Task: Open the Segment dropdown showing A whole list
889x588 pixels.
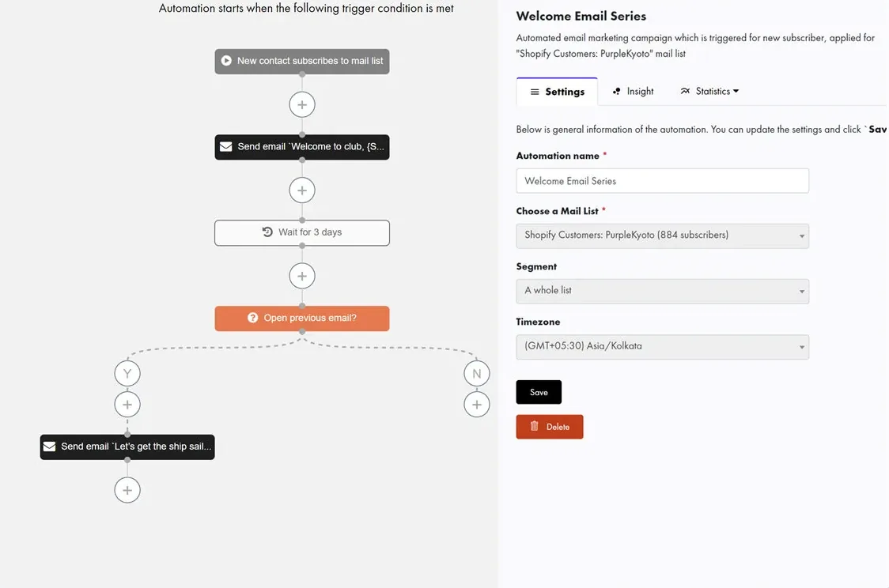Action: coord(662,291)
